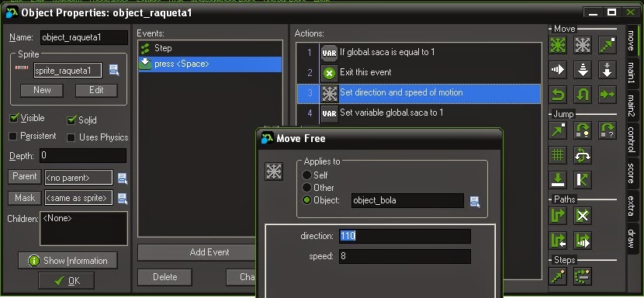Open object picker next to object_bola field
This screenshot has height=298, width=644.
pyautogui.click(x=475, y=202)
